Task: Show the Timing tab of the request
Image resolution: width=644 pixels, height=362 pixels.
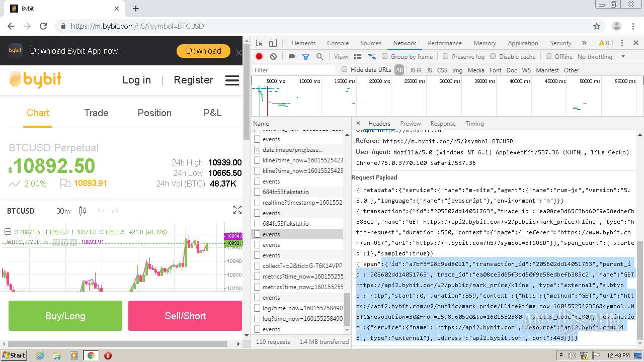Action: [x=474, y=124]
